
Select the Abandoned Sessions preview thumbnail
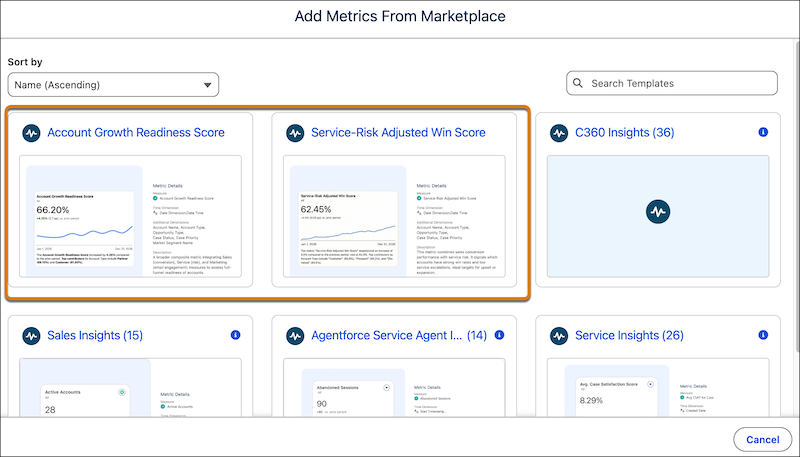click(394, 388)
